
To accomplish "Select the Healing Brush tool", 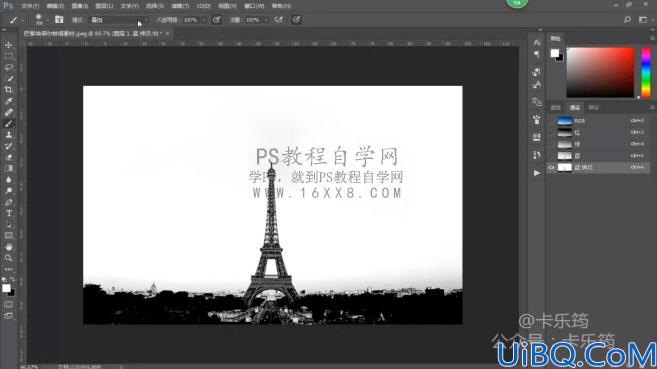I will click(x=8, y=112).
